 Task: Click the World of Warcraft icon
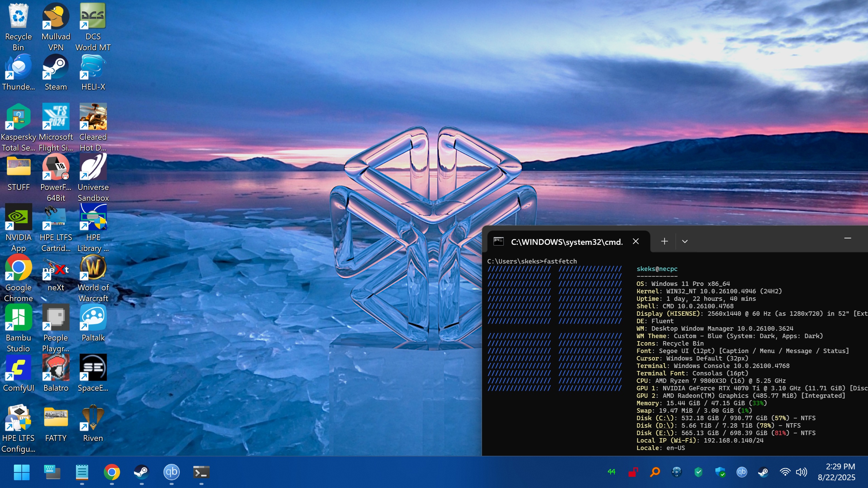click(93, 268)
